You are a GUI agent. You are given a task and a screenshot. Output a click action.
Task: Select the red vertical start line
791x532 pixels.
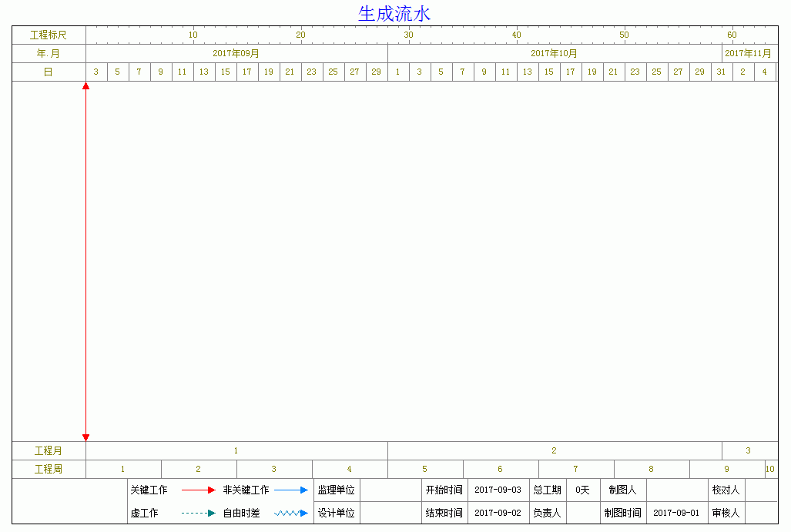[x=85, y=262]
